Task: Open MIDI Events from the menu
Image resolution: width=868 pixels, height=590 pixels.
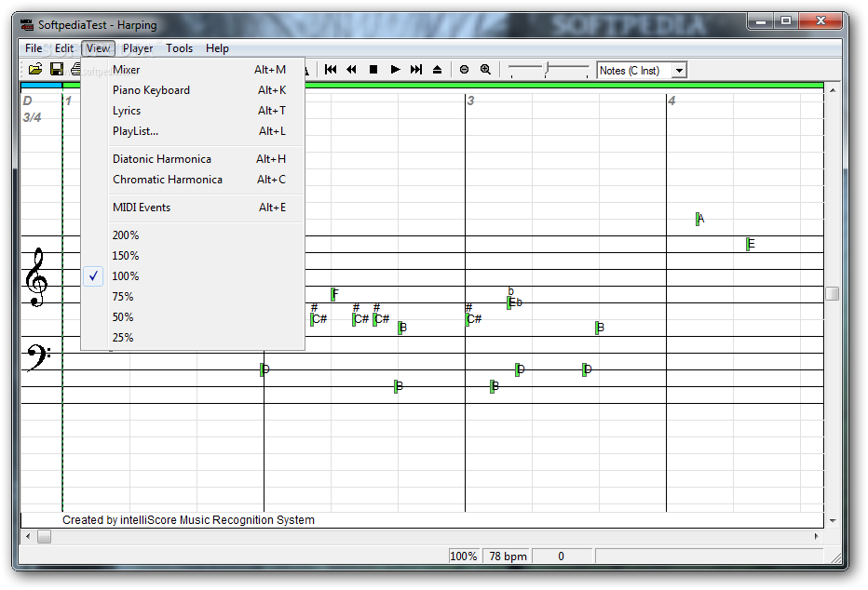Action: pos(193,208)
